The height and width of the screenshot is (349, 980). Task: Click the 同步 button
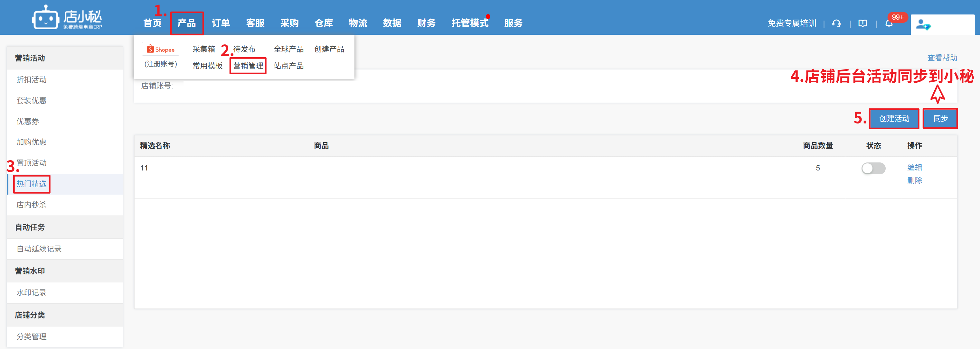pos(940,119)
